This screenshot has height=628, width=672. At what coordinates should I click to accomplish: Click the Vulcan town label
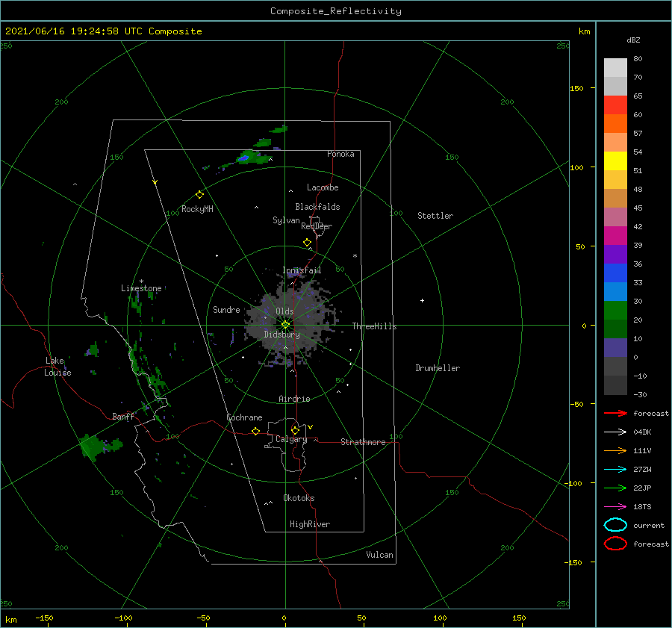click(x=379, y=555)
